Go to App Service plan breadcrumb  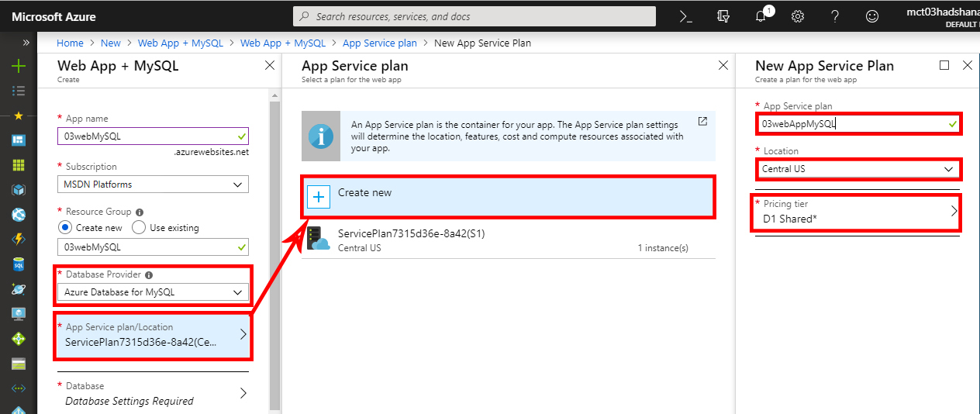[380, 43]
